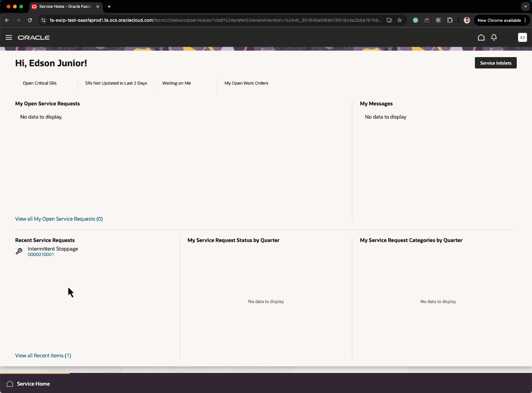The height and width of the screenshot is (393, 532).
Task: Open View all My Open Service Requests link
Action: click(x=59, y=219)
